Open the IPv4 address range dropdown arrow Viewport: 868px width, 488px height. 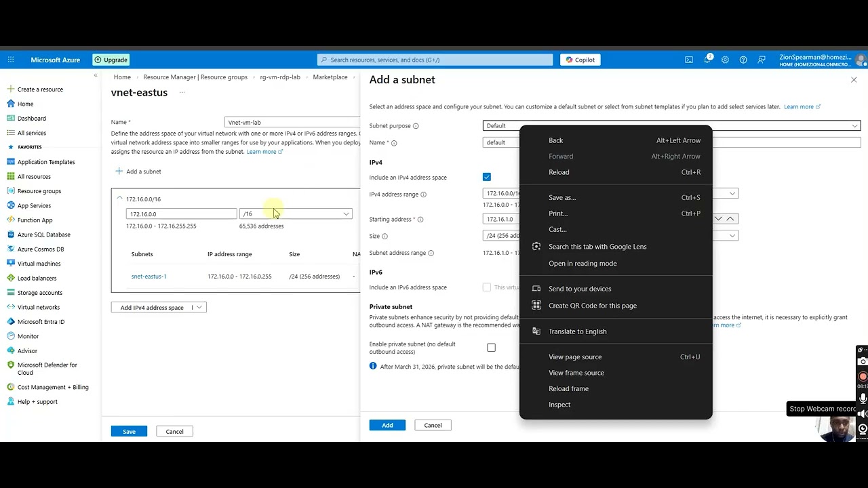[732, 194]
